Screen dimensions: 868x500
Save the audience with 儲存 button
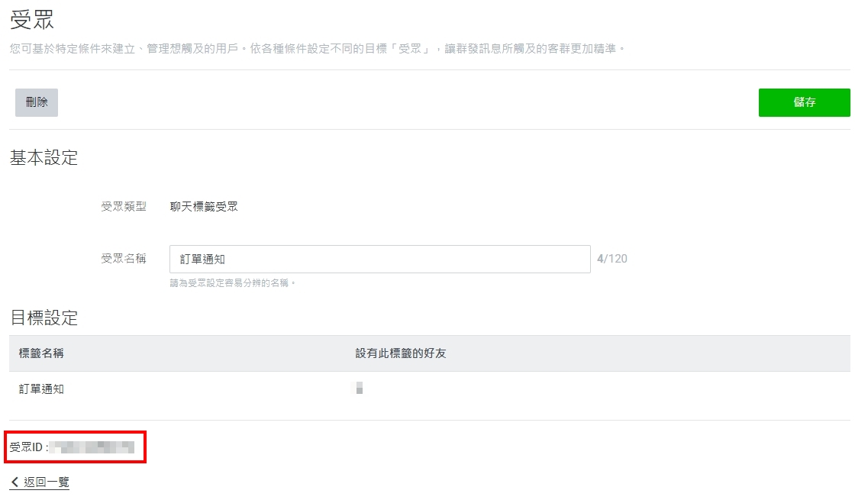point(804,102)
